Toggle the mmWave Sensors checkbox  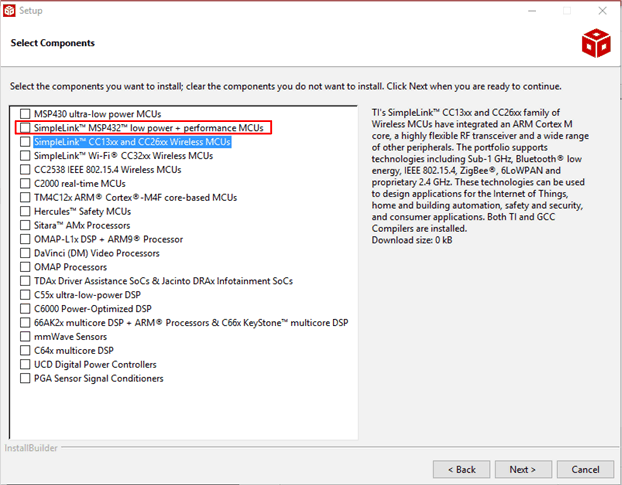pyautogui.click(x=25, y=337)
